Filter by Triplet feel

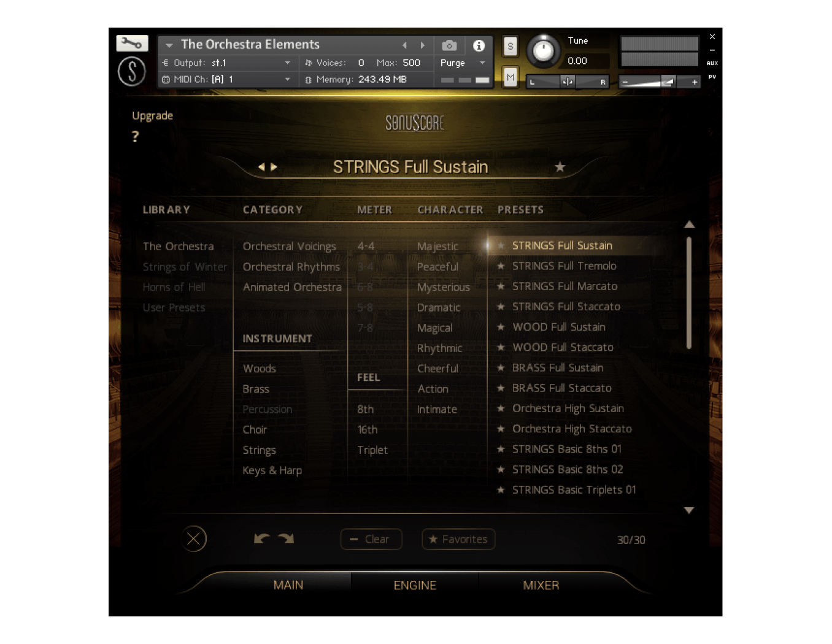pyautogui.click(x=372, y=450)
